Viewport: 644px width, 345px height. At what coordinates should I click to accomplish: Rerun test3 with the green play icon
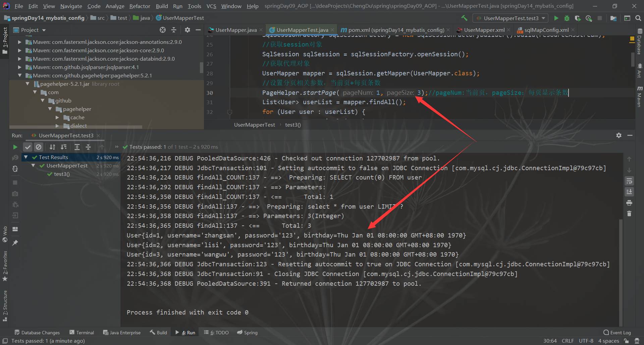15,147
